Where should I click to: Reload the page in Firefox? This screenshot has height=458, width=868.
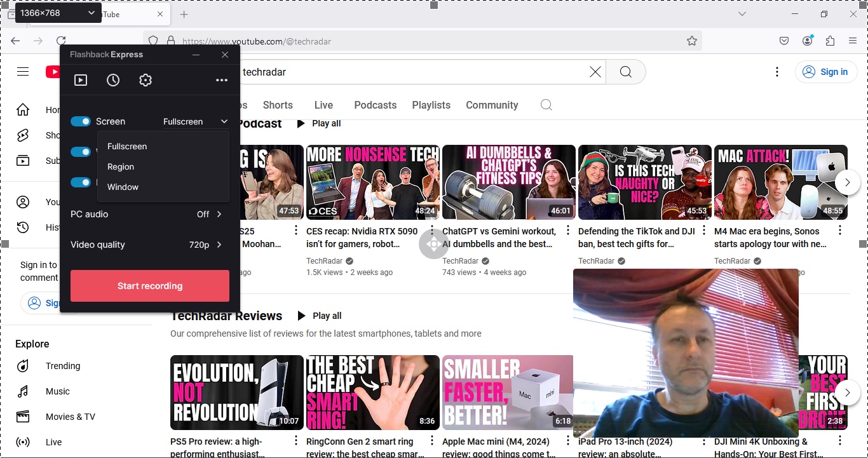pyautogui.click(x=61, y=41)
